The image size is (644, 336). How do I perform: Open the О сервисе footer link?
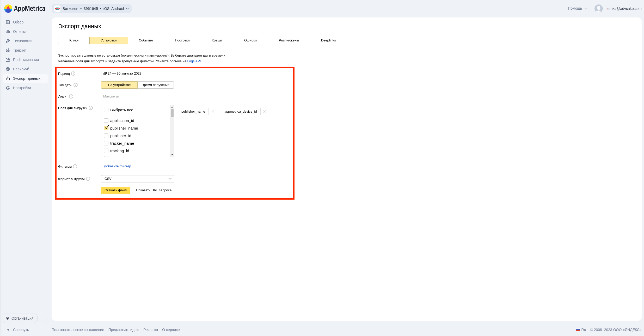pos(171,330)
